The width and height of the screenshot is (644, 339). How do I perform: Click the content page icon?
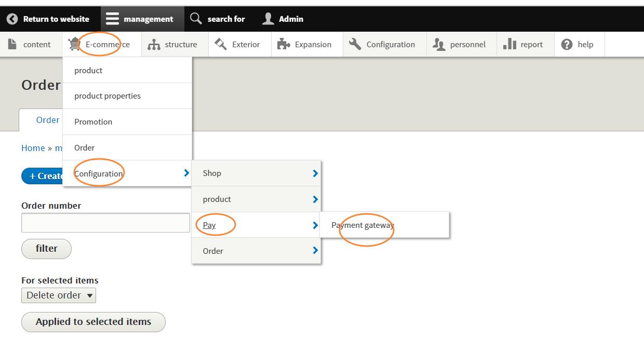tap(12, 45)
